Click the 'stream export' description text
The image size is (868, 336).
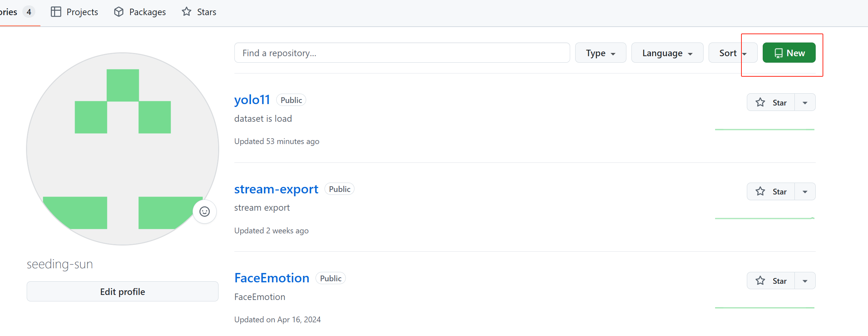(262, 208)
